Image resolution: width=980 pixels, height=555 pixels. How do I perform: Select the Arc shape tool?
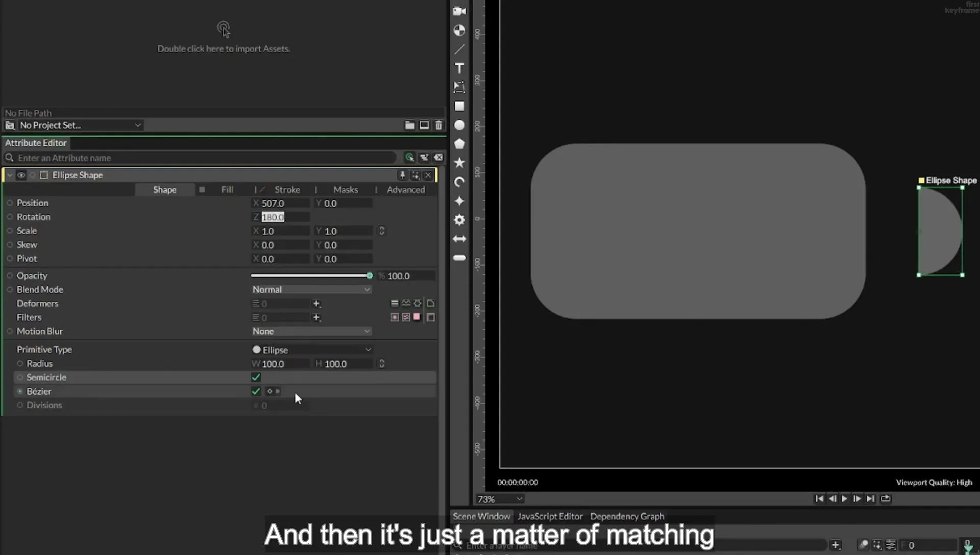(x=459, y=182)
